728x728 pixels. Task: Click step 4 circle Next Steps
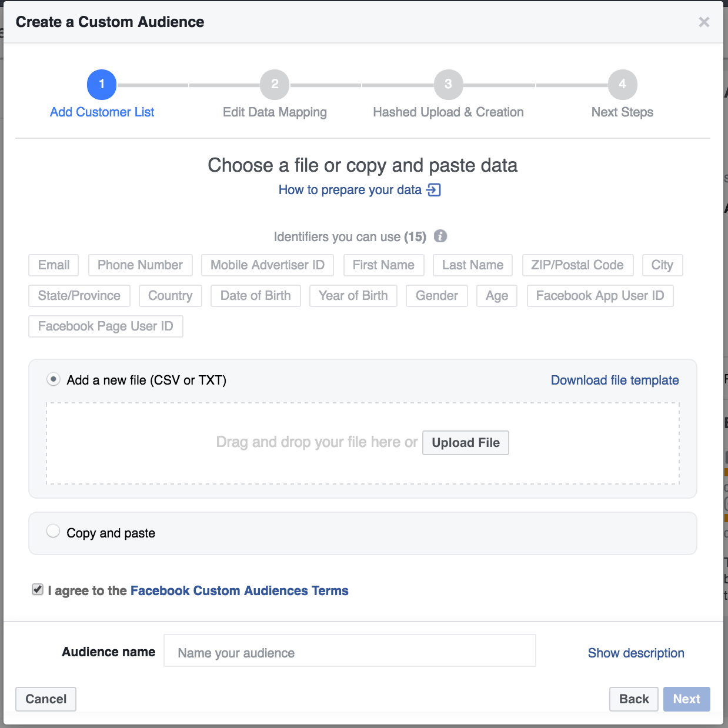click(623, 85)
